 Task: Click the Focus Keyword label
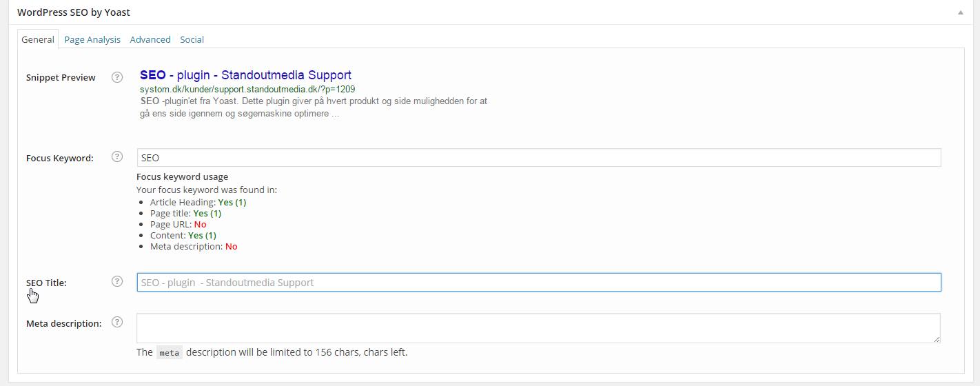[60, 158]
